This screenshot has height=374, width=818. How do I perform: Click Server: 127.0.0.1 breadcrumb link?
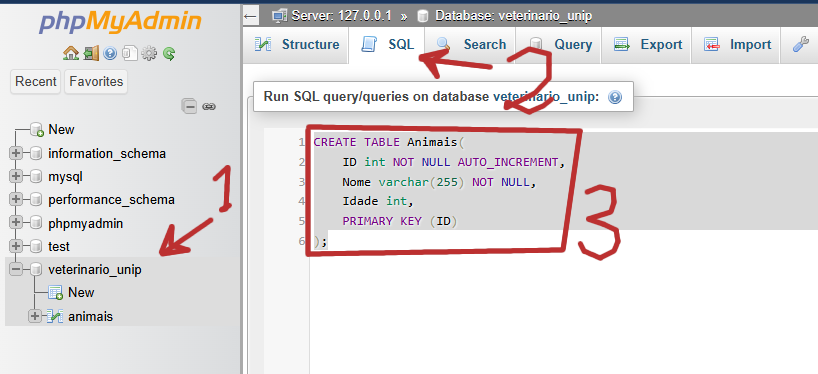point(342,16)
